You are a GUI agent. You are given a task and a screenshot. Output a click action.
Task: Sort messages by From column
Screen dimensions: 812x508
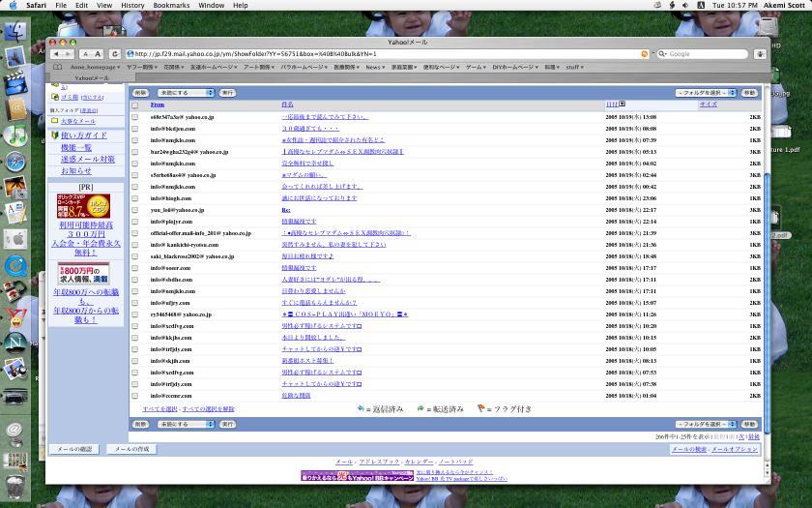(x=158, y=105)
